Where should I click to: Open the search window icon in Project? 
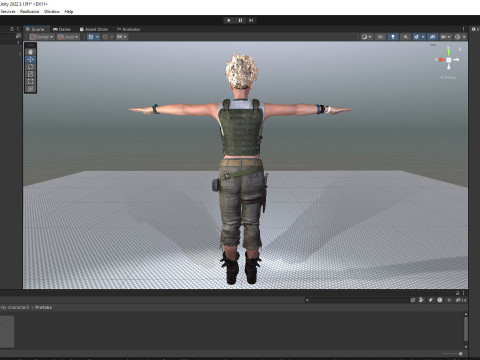point(413,300)
